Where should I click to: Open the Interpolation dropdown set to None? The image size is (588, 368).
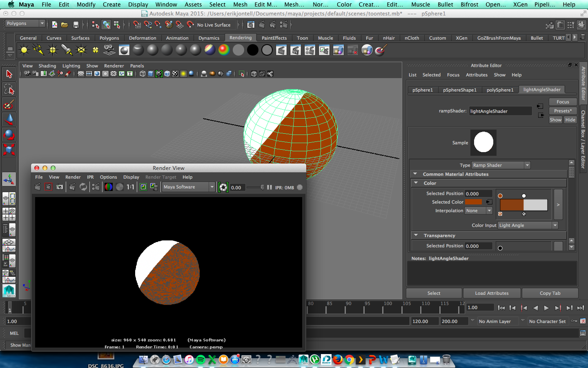(x=479, y=211)
